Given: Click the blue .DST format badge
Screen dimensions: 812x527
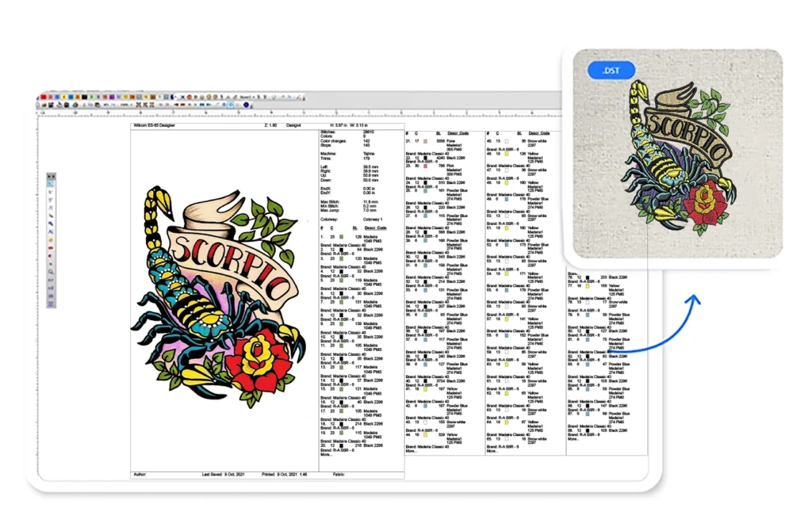Looking at the screenshot, I should pyautogui.click(x=611, y=71).
